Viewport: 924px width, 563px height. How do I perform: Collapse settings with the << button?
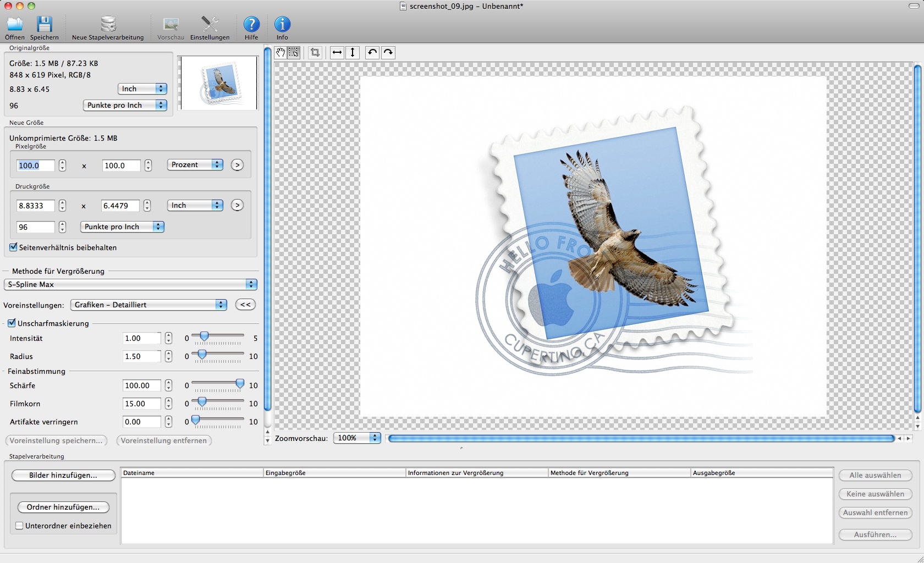tap(245, 305)
